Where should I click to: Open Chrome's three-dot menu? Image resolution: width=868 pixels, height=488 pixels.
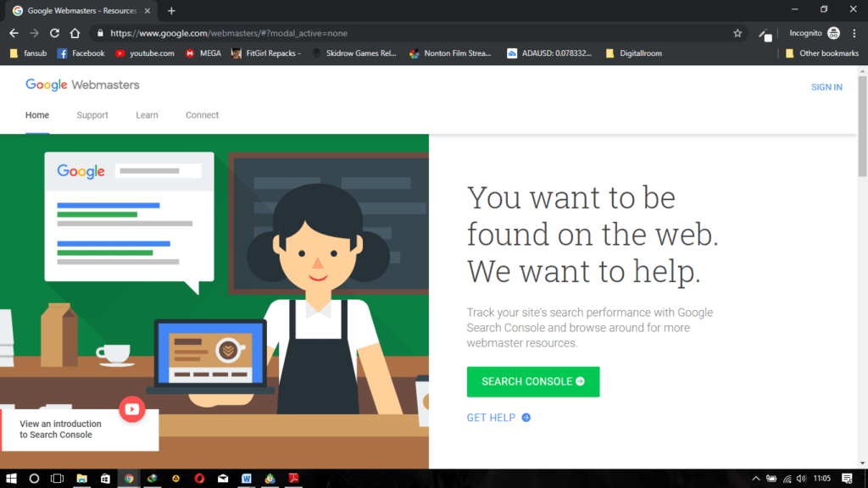853,32
